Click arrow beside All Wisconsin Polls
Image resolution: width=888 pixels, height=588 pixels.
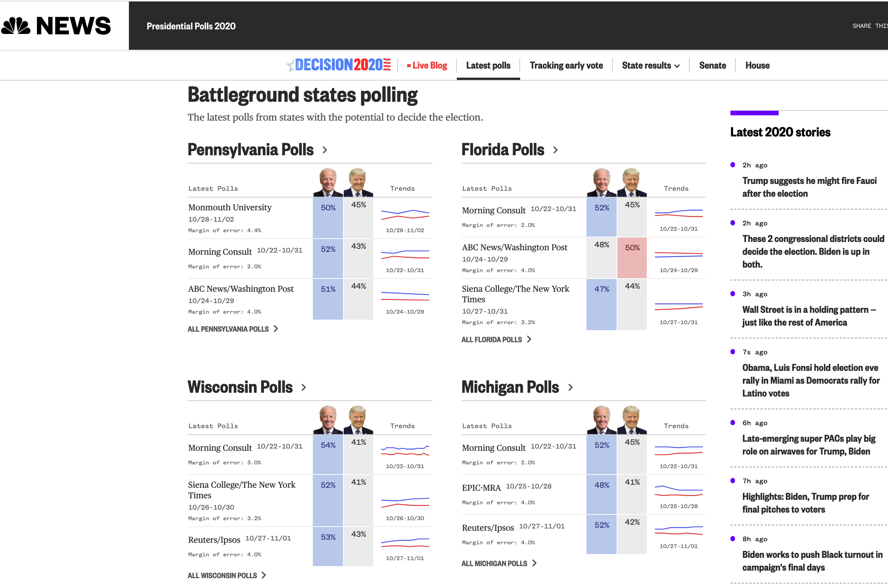click(x=264, y=575)
